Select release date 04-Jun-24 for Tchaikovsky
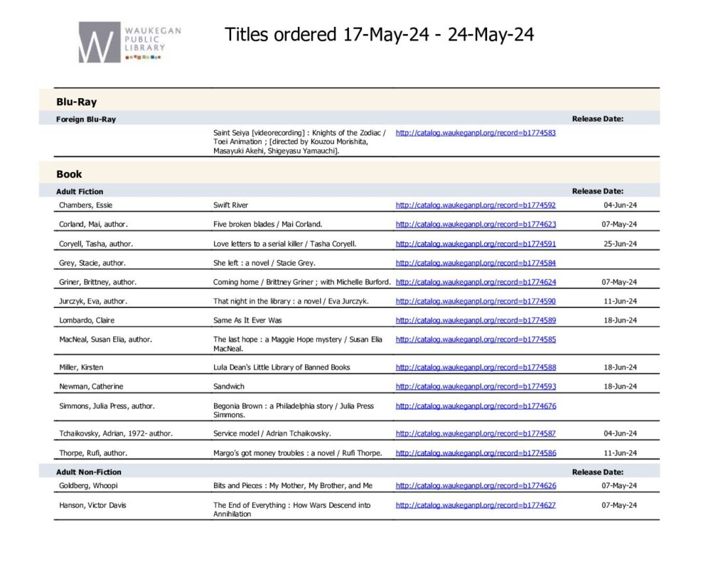 pos(620,433)
